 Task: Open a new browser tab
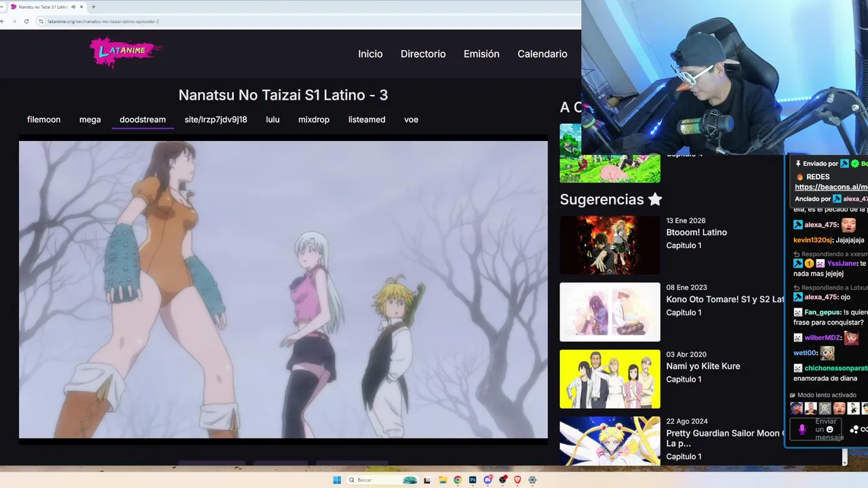tap(94, 7)
